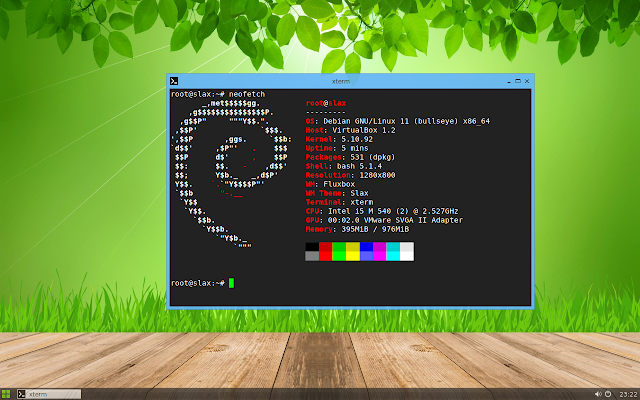Click the Uptime: 5 mins line
Screen dimensions: 640x400
[x=337, y=148]
